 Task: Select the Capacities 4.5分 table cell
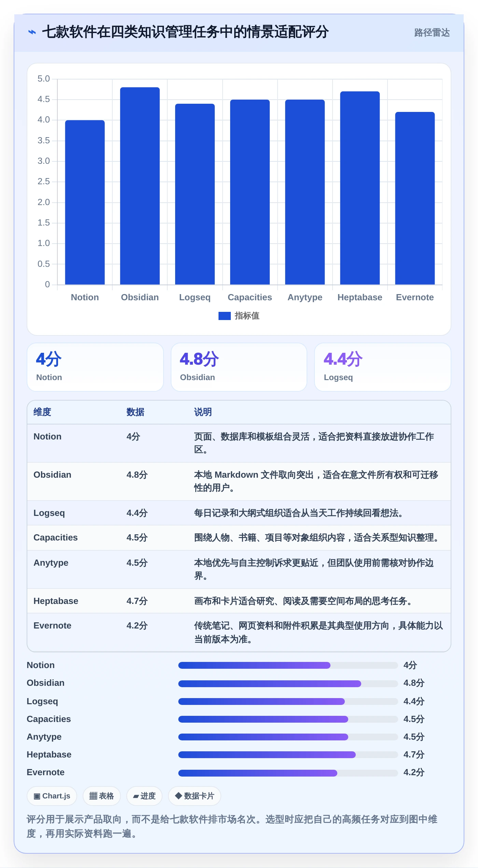tap(137, 538)
